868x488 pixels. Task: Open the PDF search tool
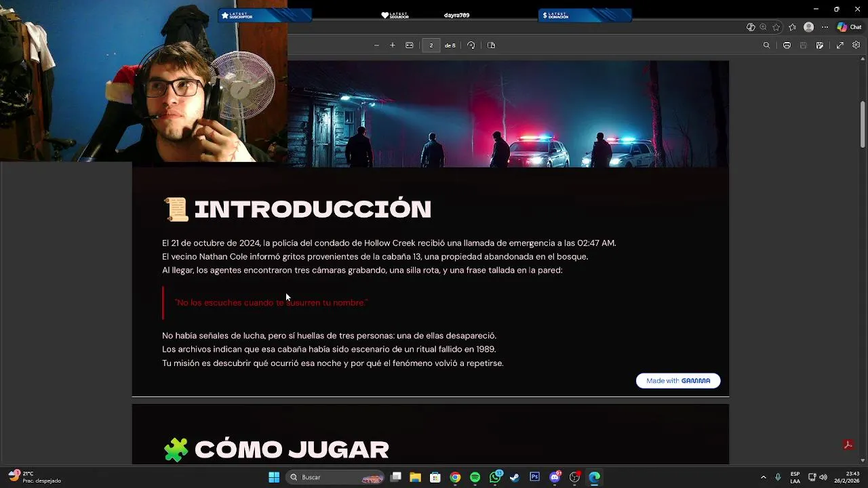[x=767, y=45]
